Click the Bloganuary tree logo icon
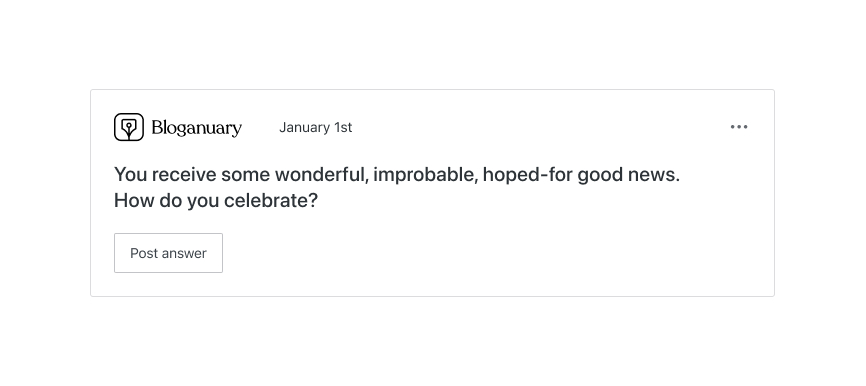Screen dimensions: 866x386 [x=129, y=127]
